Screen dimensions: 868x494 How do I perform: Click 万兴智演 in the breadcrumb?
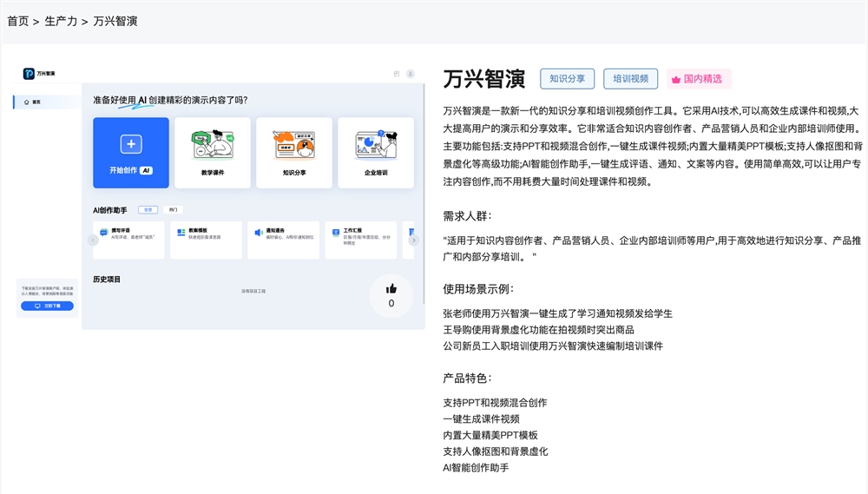(x=115, y=21)
